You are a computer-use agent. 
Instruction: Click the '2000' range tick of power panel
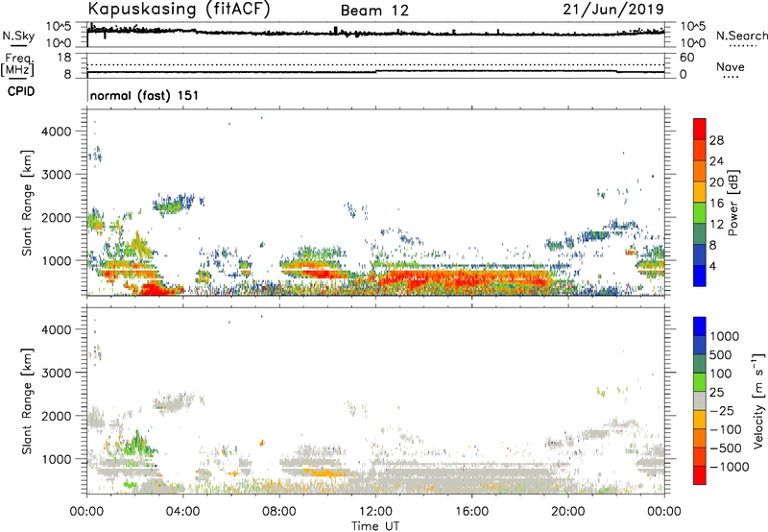coord(56,217)
